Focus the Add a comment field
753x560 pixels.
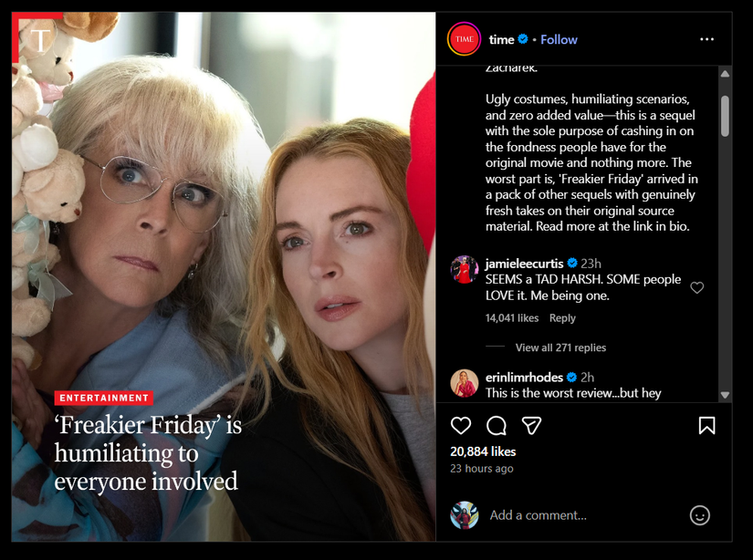tap(584, 515)
